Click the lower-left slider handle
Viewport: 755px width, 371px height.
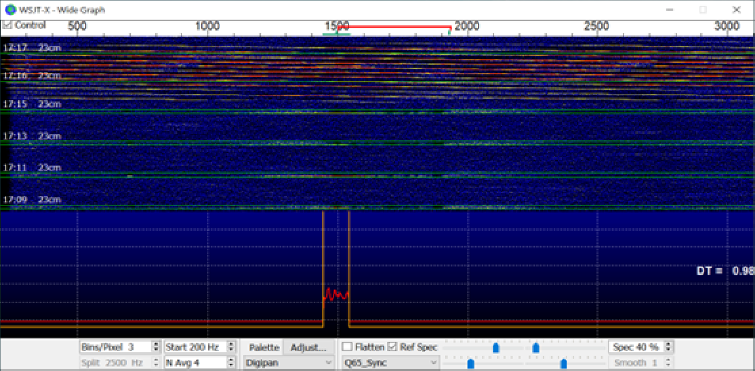(470, 363)
